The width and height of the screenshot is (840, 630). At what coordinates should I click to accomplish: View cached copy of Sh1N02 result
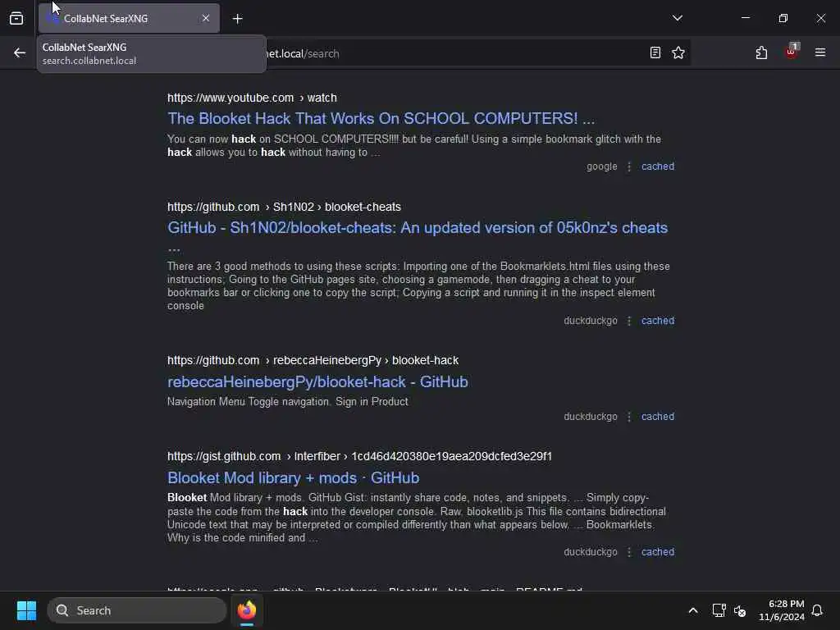coord(658,321)
